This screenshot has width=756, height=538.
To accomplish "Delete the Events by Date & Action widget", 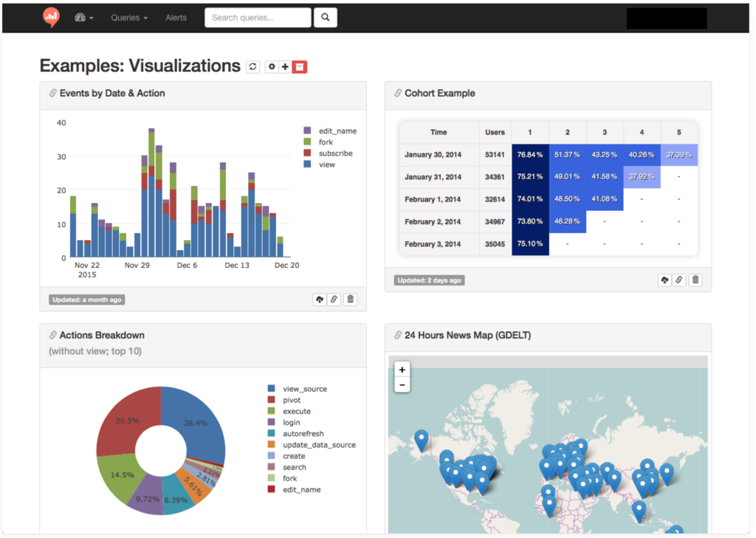I will (x=351, y=300).
